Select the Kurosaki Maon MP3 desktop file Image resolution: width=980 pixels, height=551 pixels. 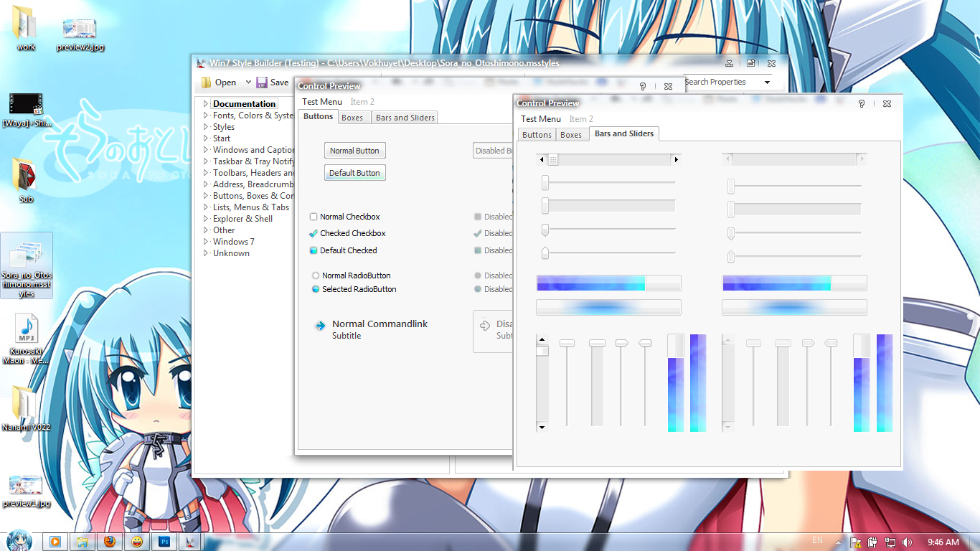click(26, 339)
